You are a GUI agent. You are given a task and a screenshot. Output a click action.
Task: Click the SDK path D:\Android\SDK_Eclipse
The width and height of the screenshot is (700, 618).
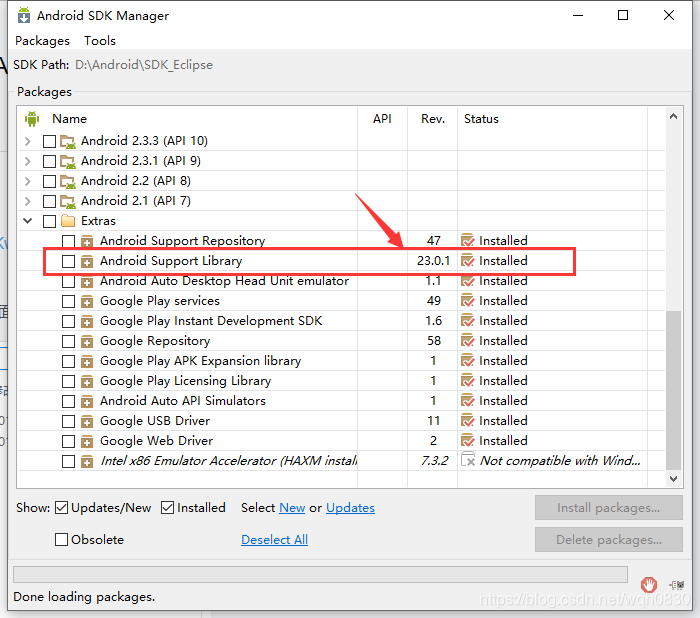tap(144, 65)
